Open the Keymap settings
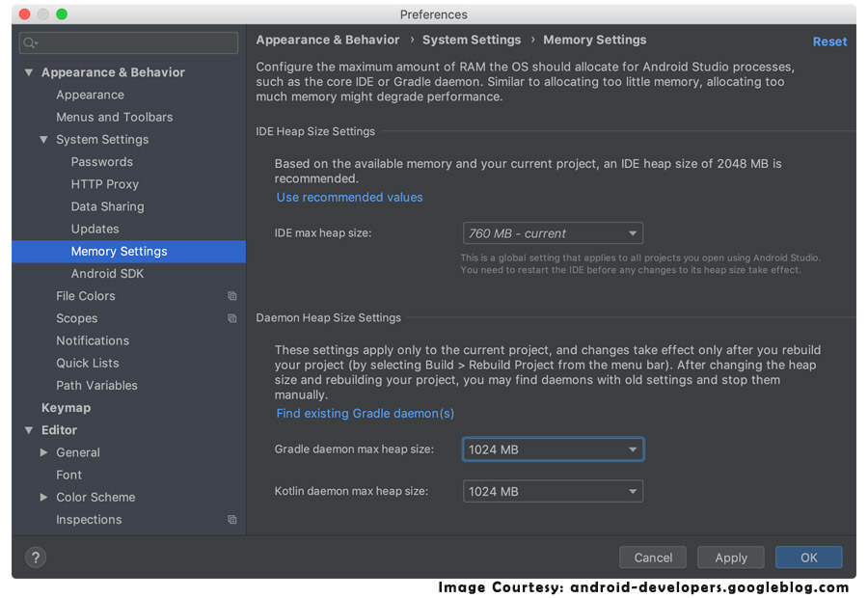868x598 pixels. [66, 408]
